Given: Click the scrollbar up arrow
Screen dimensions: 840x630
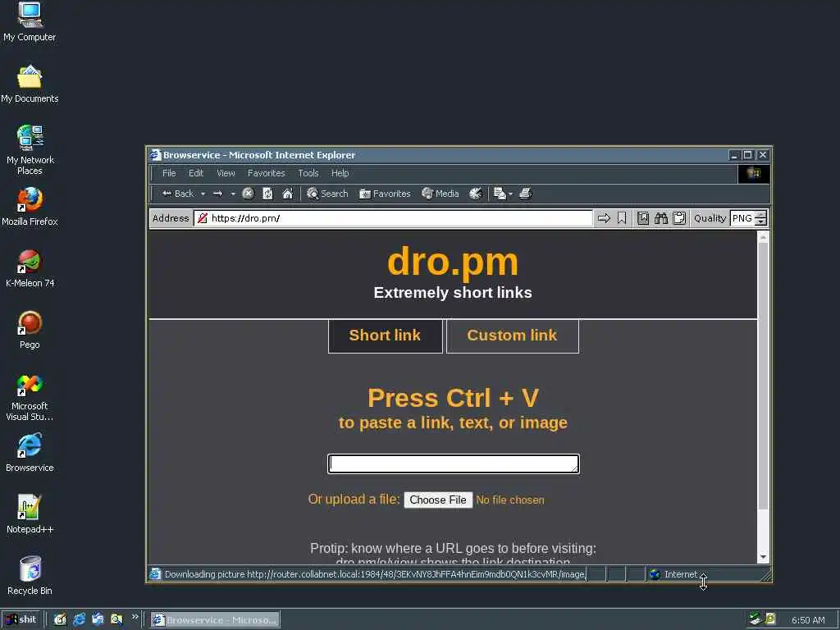Looking at the screenshot, I should [x=764, y=236].
